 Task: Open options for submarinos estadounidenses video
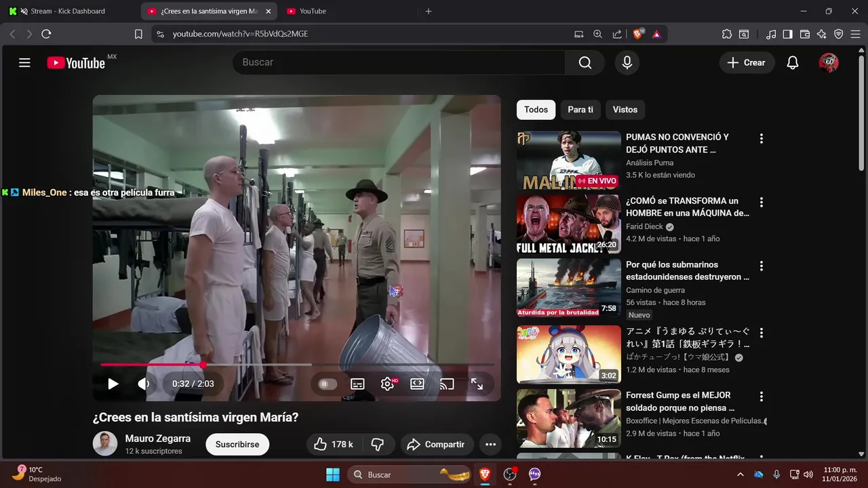761,266
